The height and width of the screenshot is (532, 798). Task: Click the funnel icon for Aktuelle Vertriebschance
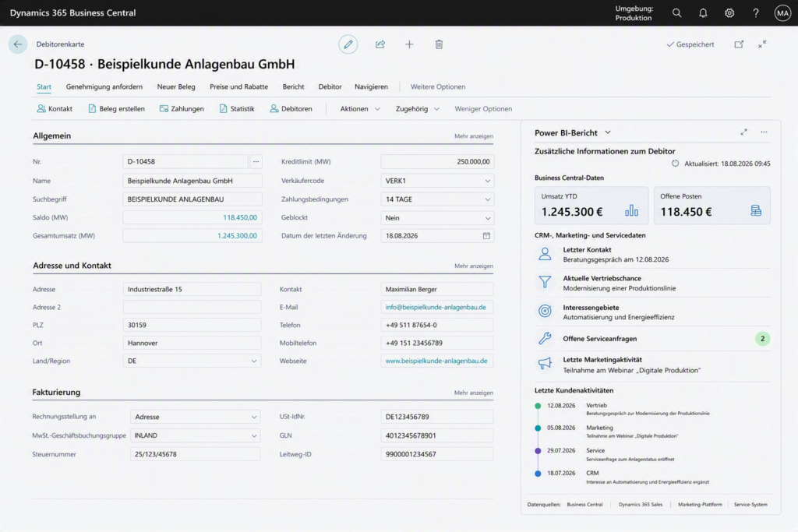tap(545, 282)
